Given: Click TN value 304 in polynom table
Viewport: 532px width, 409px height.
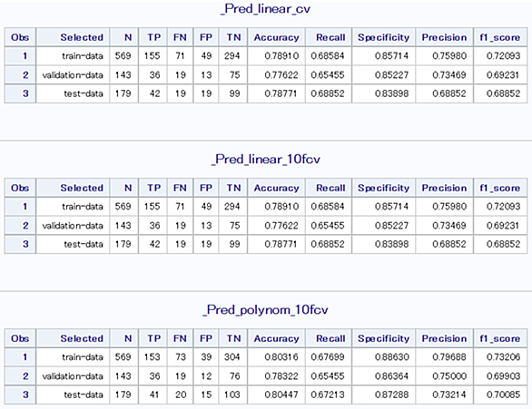Looking at the screenshot, I should coord(233,356).
